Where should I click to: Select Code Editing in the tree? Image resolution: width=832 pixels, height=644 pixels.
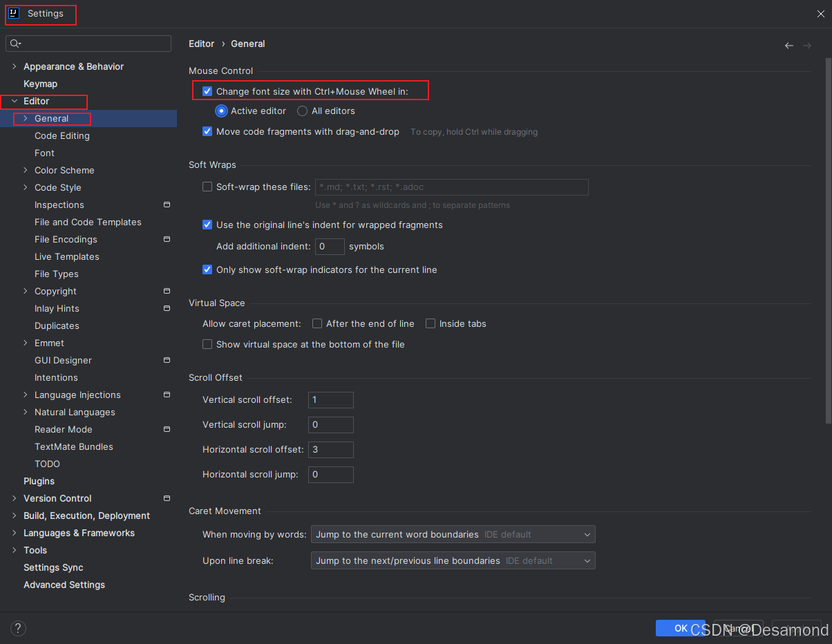click(62, 135)
